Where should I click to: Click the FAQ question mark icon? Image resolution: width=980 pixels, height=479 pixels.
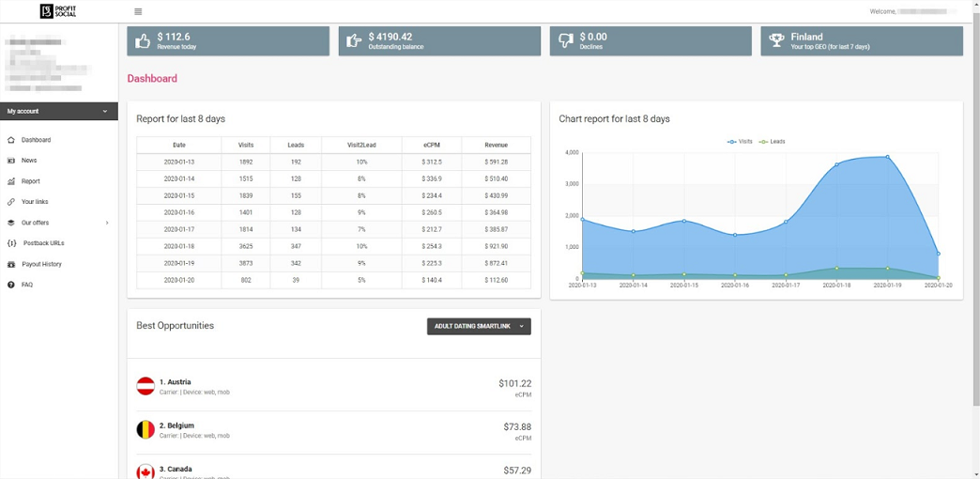click(10, 286)
